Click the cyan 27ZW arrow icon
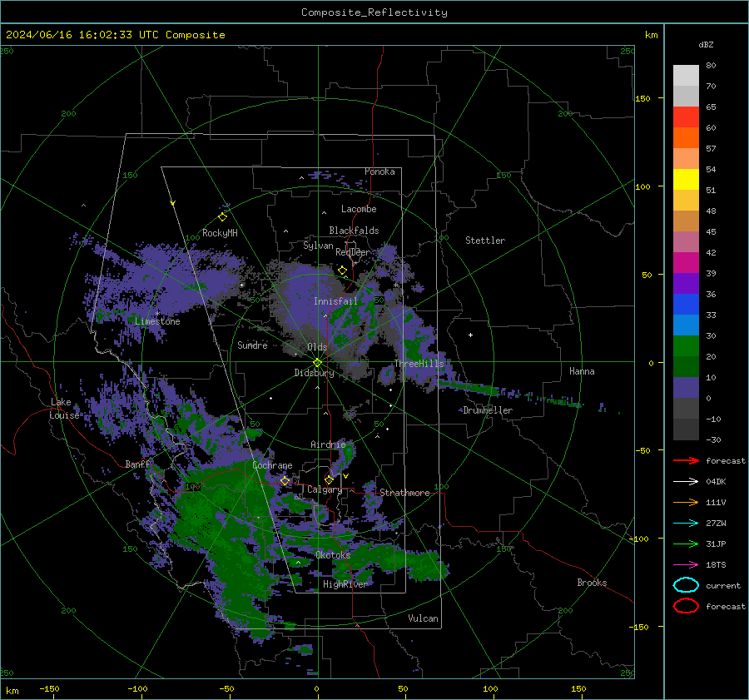The width and height of the screenshot is (749, 700). pos(686,524)
